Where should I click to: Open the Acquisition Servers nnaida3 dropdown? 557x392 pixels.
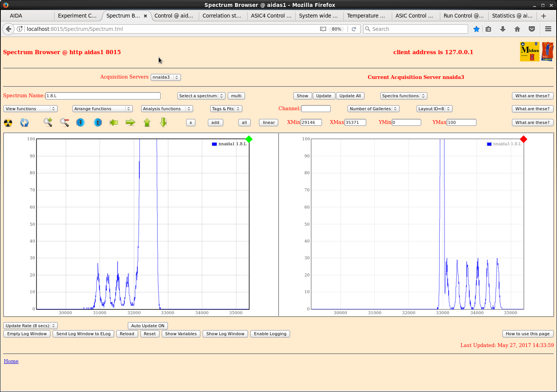(166, 77)
